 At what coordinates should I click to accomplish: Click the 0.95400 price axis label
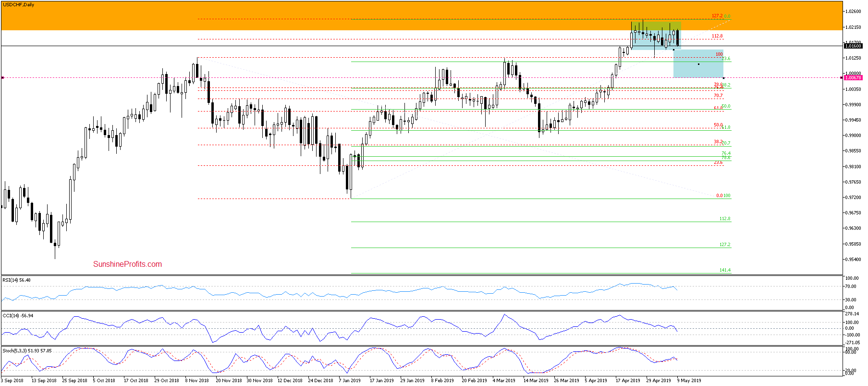click(853, 259)
